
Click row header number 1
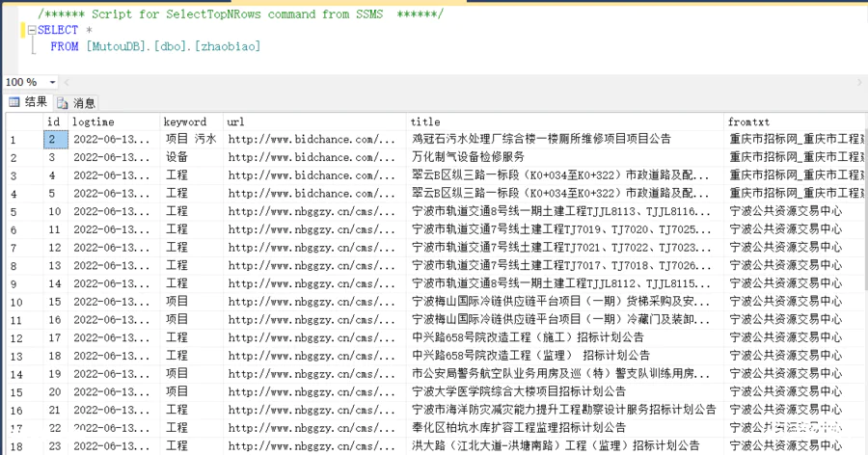(24, 140)
